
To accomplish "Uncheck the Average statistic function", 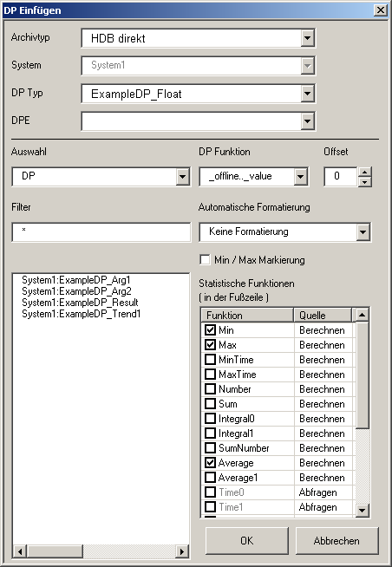I will coord(210,462).
